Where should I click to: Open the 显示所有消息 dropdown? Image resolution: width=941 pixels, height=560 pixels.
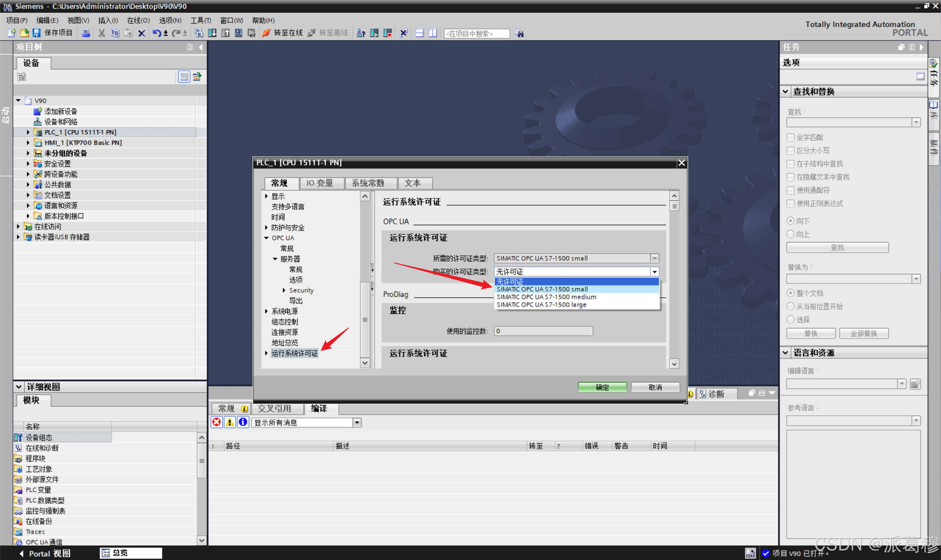pos(357,423)
